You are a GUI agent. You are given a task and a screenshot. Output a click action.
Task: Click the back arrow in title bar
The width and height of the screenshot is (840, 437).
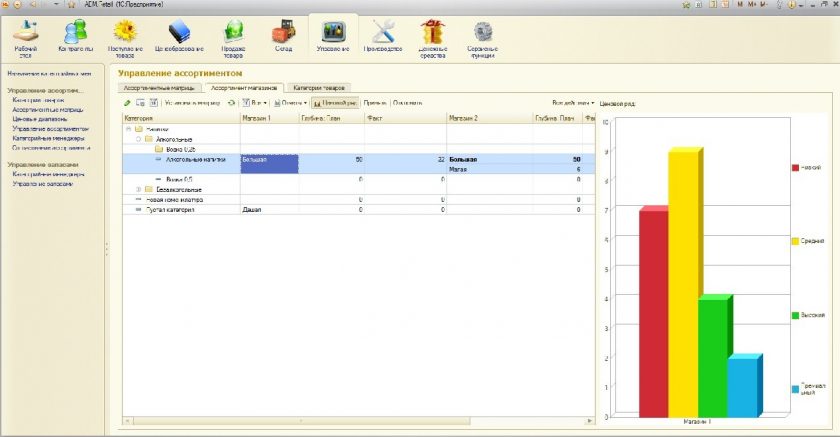coord(32,4)
